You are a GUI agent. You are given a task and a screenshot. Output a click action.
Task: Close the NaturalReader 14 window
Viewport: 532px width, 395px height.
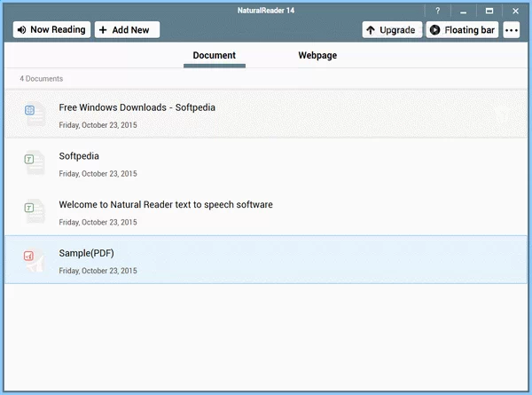515,11
